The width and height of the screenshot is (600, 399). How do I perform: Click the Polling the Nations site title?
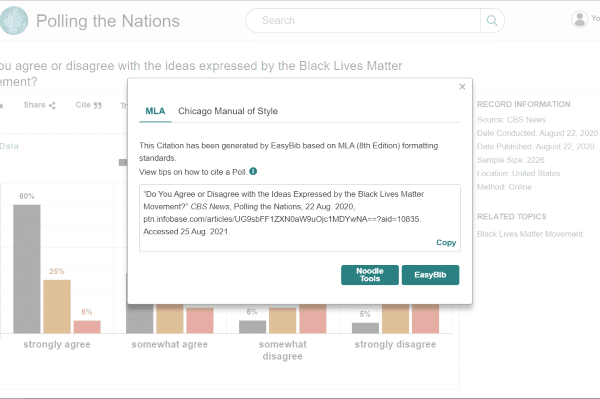pos(108,21)
